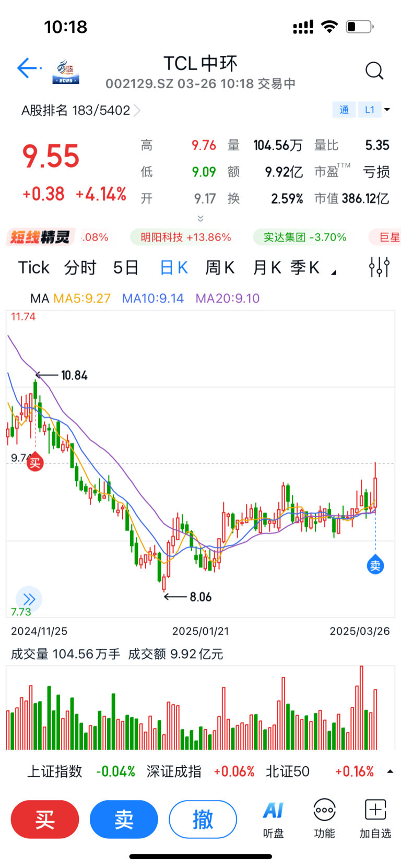Viewport: 401px width, 868px height.
Task: Expand more quote details double chevron
Action: pos(200,218)
